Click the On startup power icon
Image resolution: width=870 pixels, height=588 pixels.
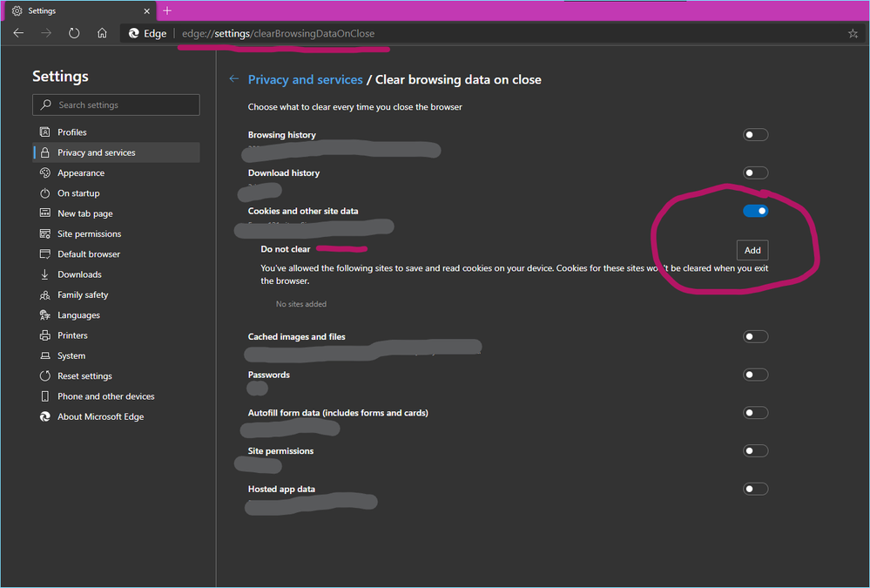pos(45,193)
